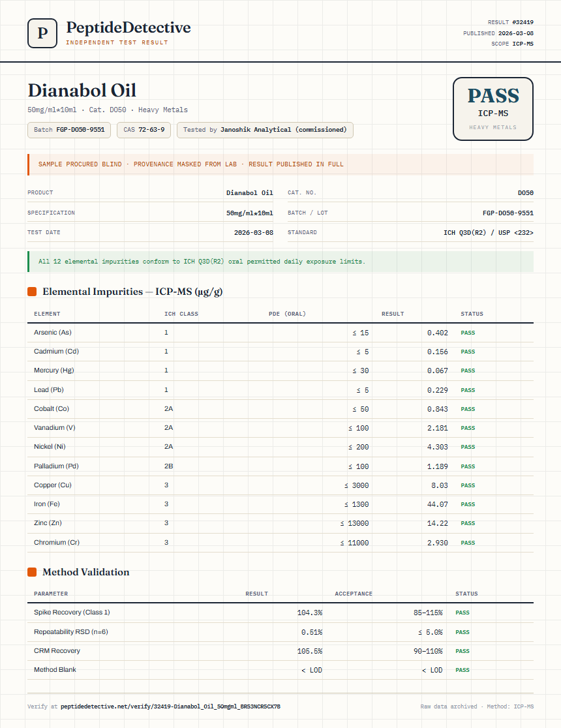Image resolution: width=561 pixels, height=728 pixels.
Task: Click the Lead (Pb) row label
Action: pos(49,390)
